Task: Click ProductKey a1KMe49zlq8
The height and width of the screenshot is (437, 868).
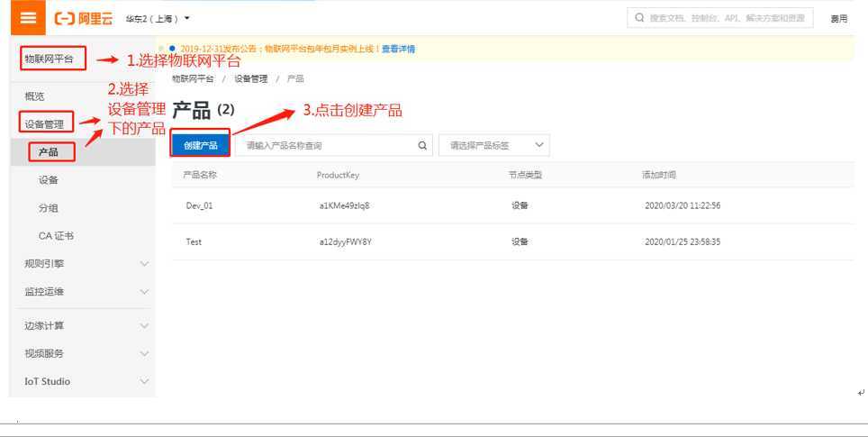Action: (344, 205)
